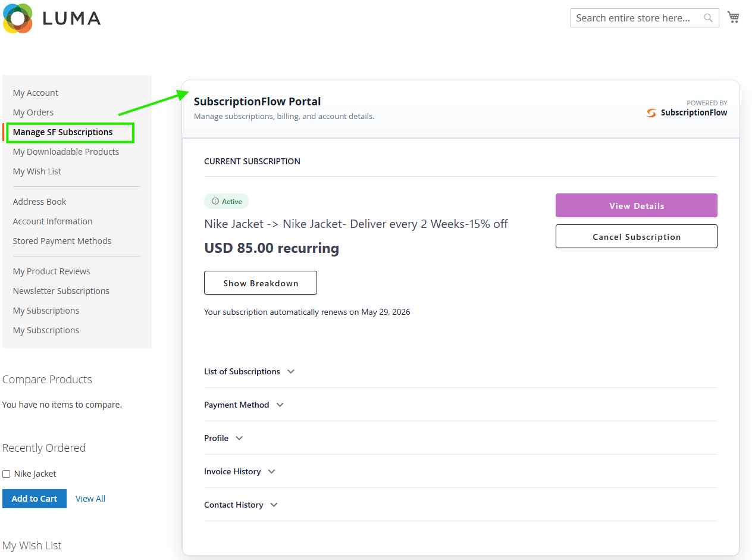Click the Luma logo
This screenshot has width=755, height=560.
coord(52,18)
